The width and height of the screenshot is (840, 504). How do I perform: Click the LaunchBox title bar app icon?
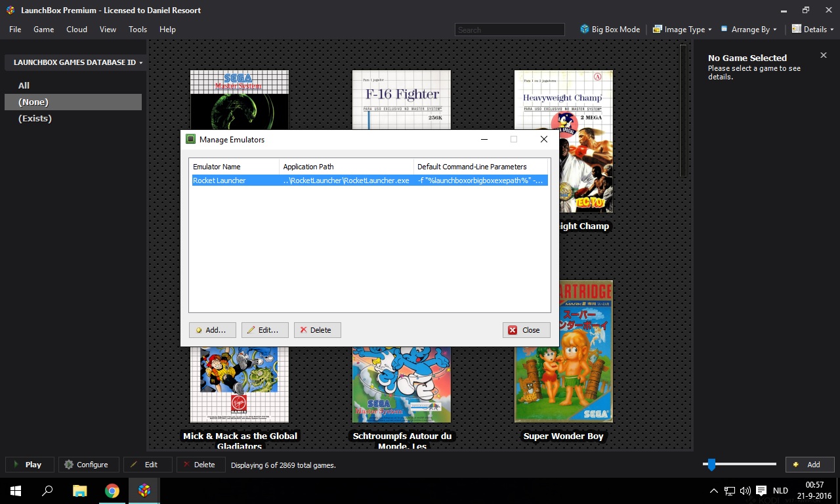point(10,10)
